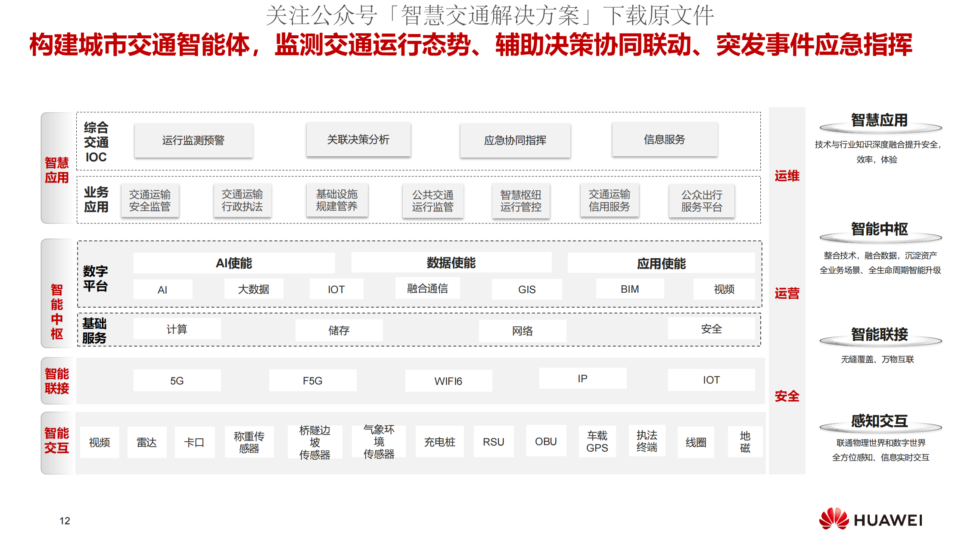
Task: Select the 关联决策分析 box
Action: pyautogui.click(x=358, y=139)
